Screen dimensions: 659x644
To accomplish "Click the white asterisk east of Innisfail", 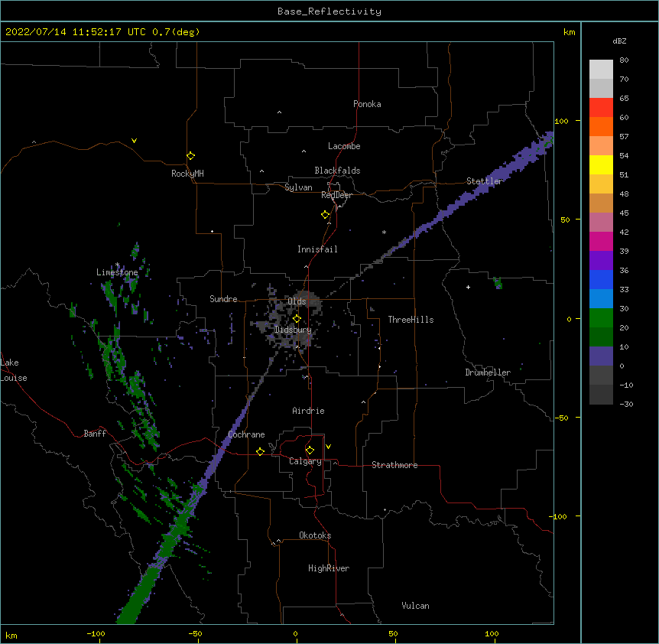I will (x=384, y=232).
